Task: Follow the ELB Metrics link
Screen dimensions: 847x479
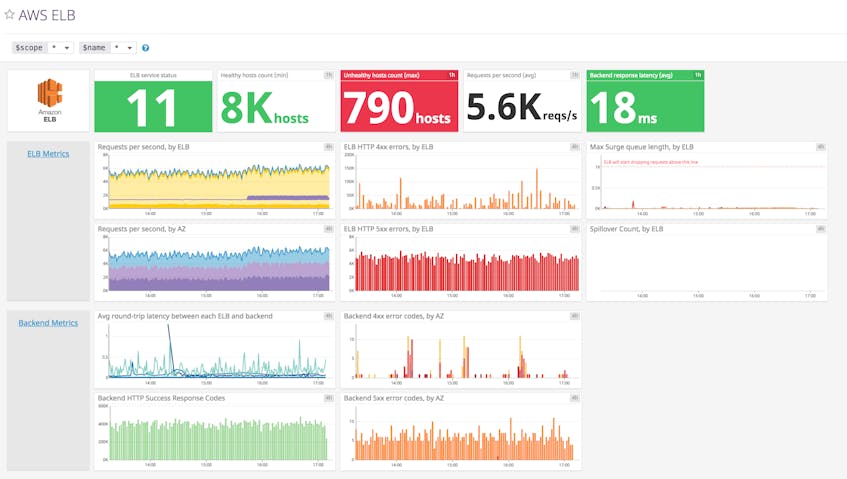Action: pyautogui.click(x=48, y=154)
